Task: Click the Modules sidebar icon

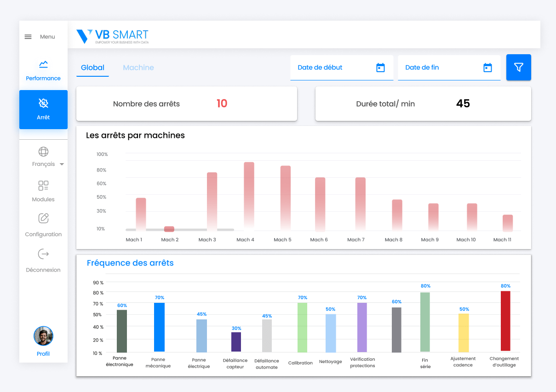Action: (x=43, y=186)
